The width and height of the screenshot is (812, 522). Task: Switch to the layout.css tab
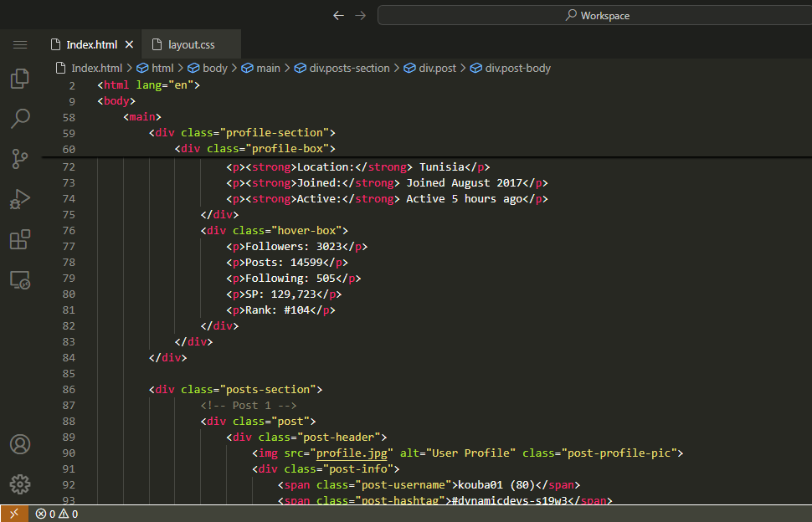coord(192,44)
